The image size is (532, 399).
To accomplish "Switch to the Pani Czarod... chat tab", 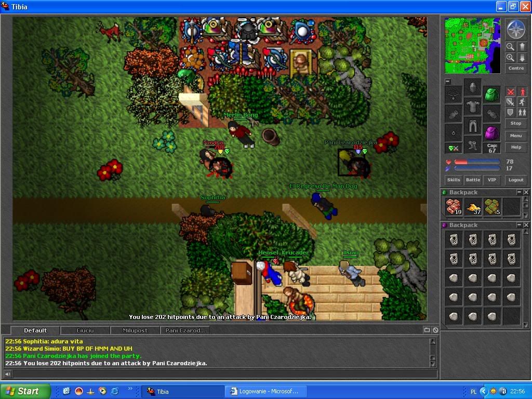I will 185,330.
